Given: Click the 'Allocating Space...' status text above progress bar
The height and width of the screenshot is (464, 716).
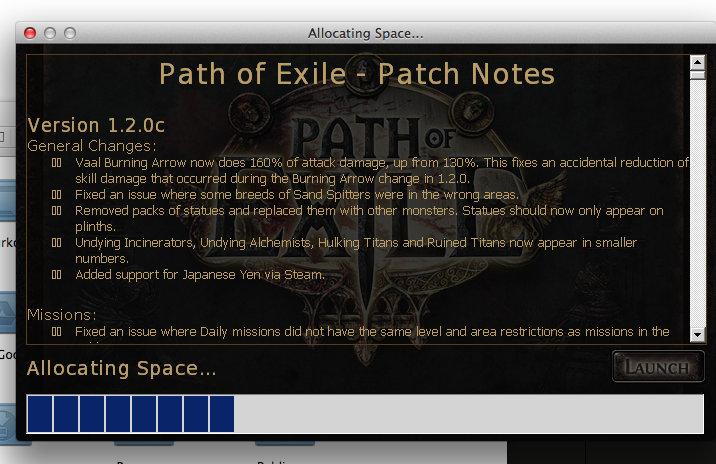Looking at the screenshot, I should coord(121,368).
